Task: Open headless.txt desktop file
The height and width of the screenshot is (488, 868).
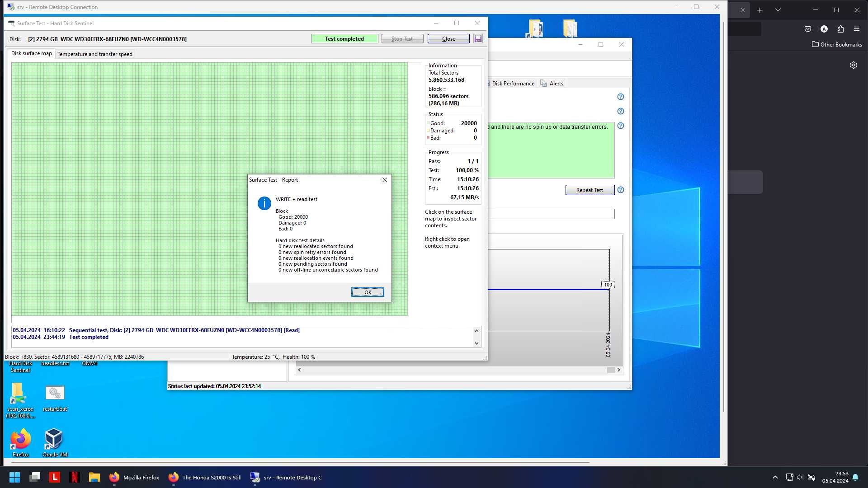Action: pos(55,363)
